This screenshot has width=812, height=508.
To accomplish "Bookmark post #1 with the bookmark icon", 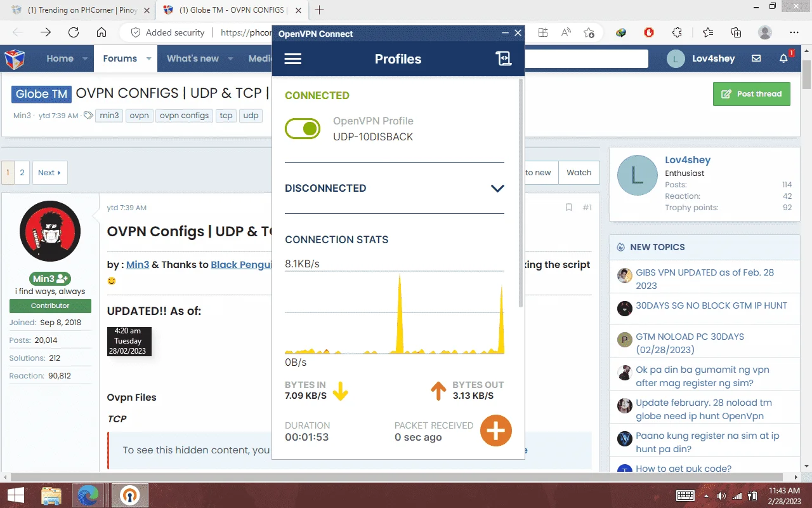I will pyautogui.click(x=569, y=208).
